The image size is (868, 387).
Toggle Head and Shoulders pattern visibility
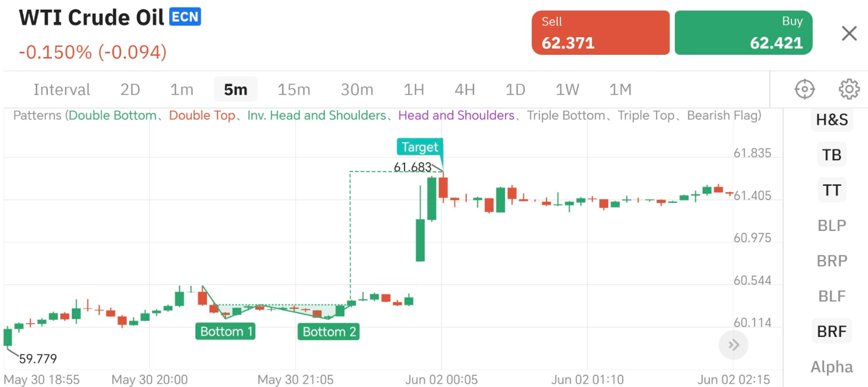click(x=456, y=115)
